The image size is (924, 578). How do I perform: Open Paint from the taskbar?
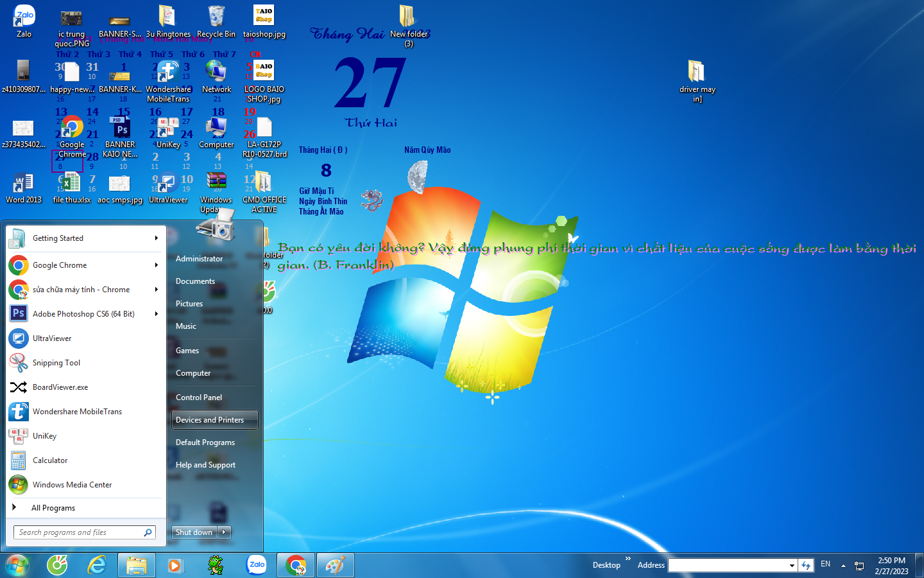335,565
